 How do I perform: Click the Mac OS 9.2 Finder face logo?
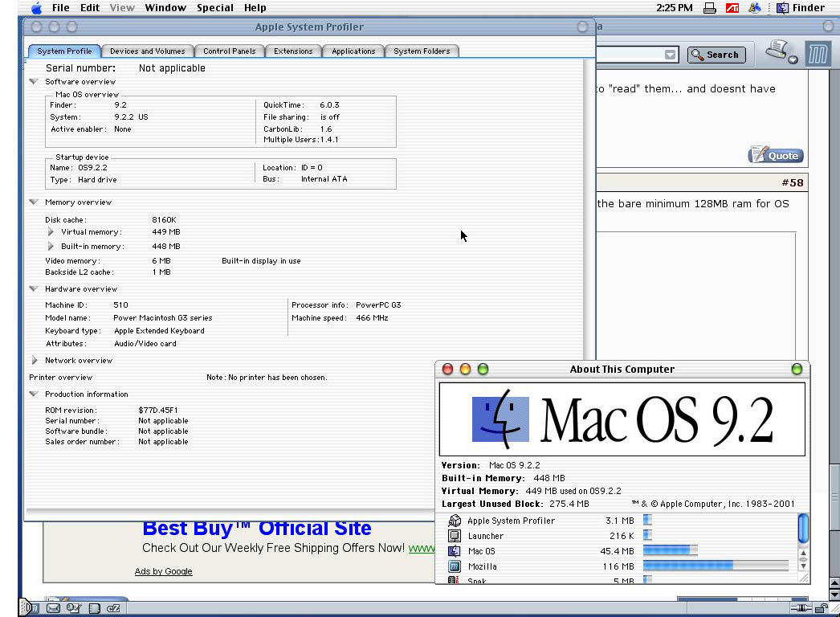(x=500, y=419)
